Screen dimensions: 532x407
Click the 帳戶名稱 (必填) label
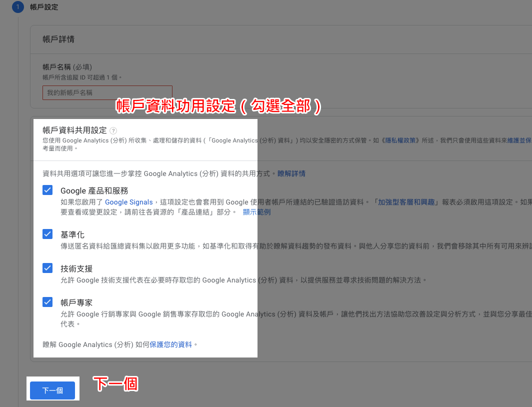(x=67, y=67)
